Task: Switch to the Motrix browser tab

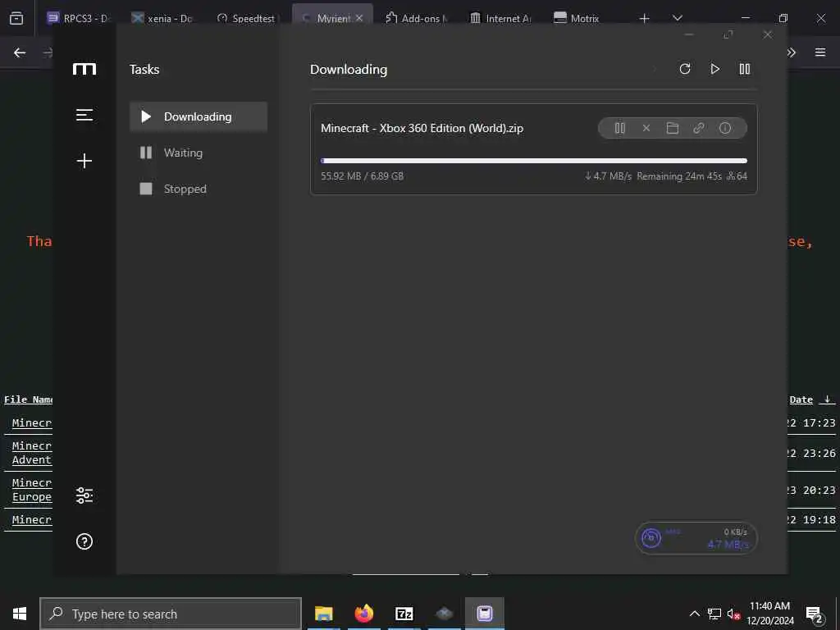Action: pyautogui.click(x=577, y=18)
